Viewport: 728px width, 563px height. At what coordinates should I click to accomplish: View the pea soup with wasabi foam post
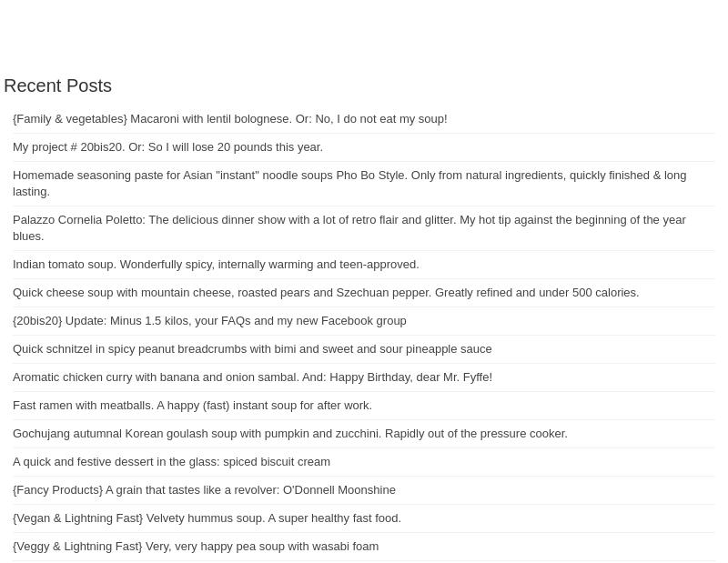click(196, 547)
